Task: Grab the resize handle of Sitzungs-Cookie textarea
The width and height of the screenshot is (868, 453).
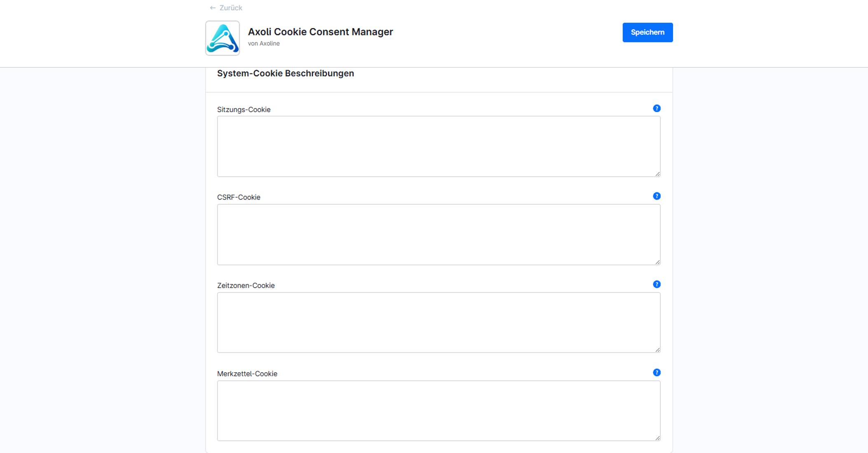Action: [x=657, y=174]
